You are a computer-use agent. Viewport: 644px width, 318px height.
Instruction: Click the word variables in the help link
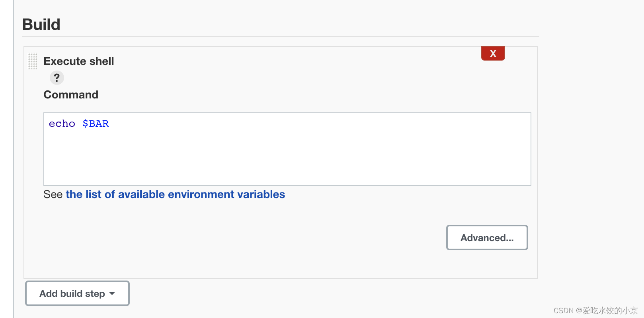tap(261, 194)
